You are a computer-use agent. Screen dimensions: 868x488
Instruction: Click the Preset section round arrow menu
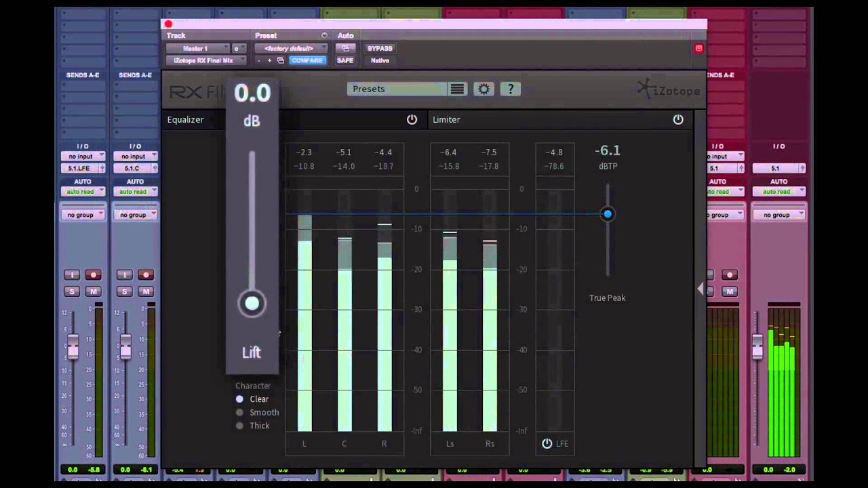pyautogui.click(x=324, y=35)
